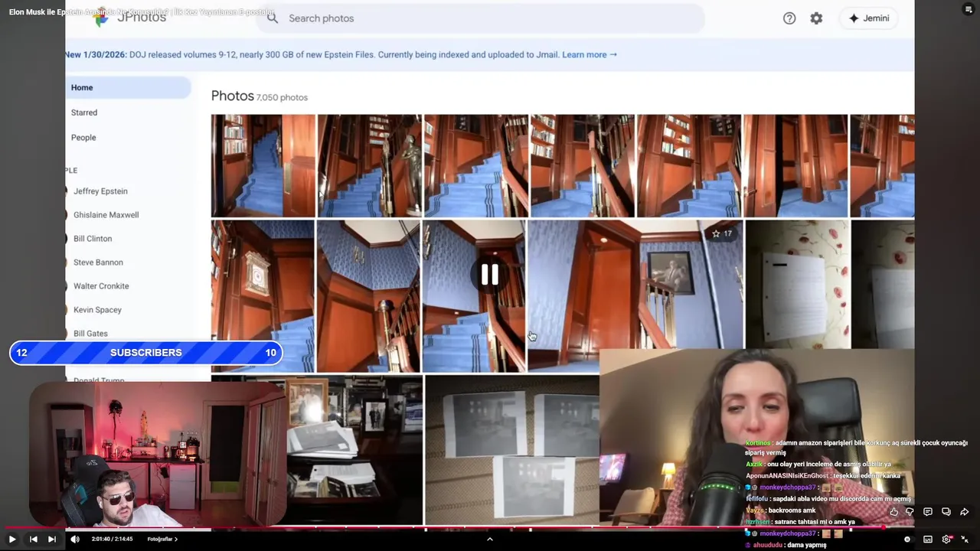Choose Steve Bannon in people list
This screenshot has width=980, height=551.
(98, 262)
